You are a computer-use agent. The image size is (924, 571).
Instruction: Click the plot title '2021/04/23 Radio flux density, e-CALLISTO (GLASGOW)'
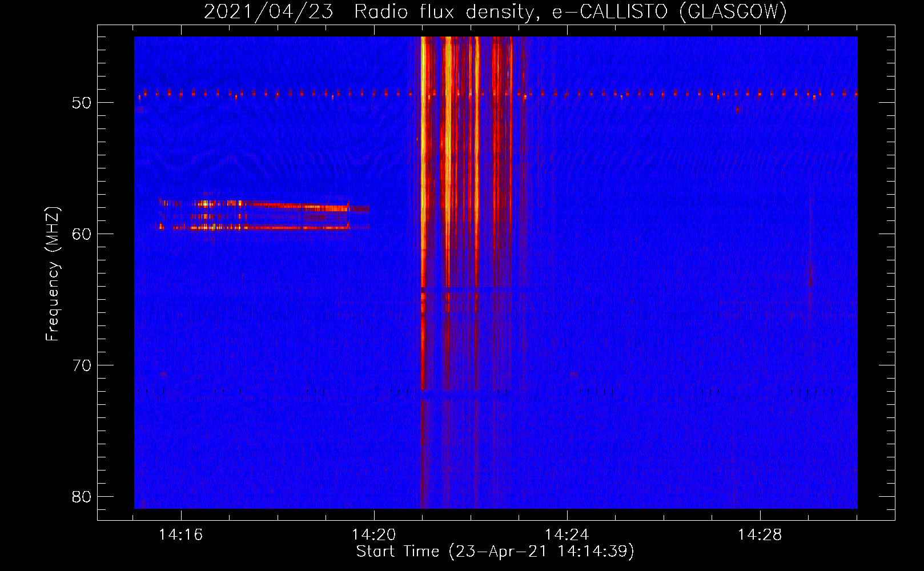(495, 11)
